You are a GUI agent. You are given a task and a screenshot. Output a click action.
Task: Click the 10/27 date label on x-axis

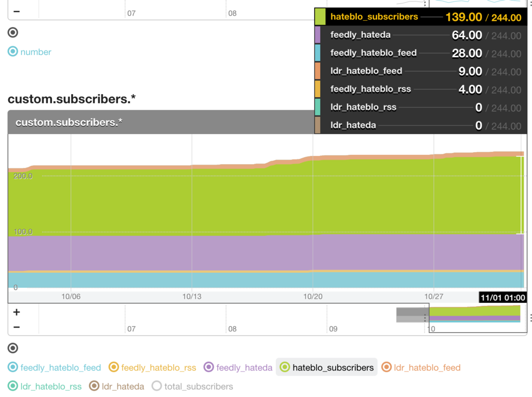coord(434,297)
